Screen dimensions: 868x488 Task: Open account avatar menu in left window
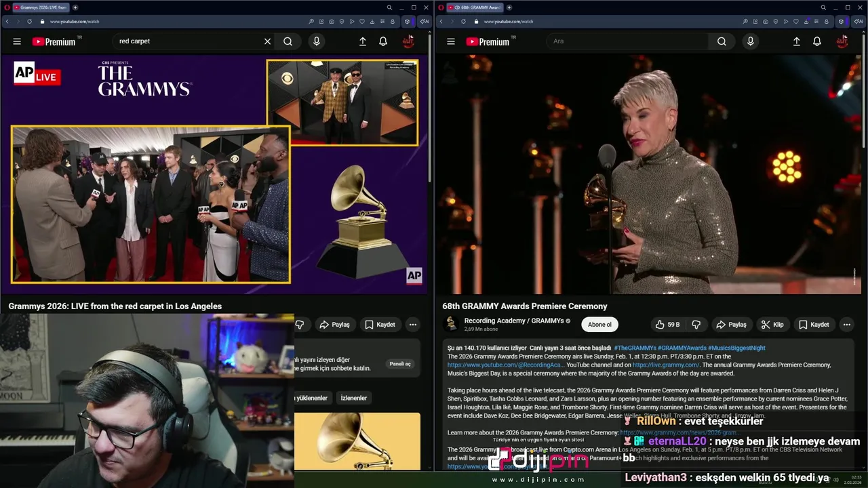point(408,41)
